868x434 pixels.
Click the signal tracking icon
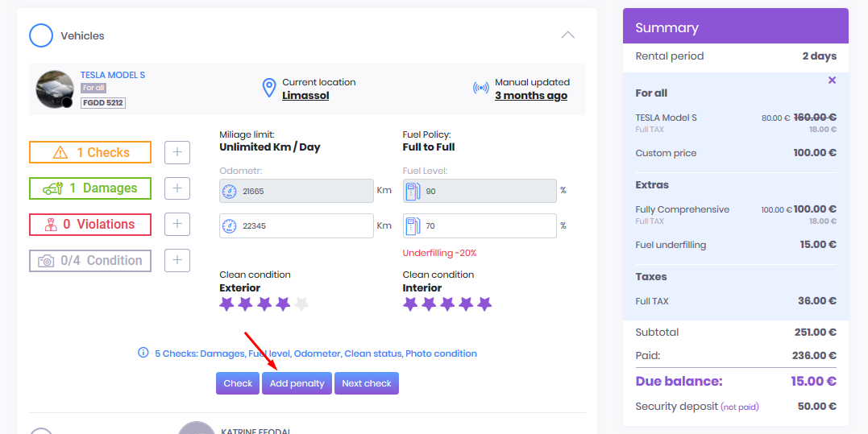pos(480,89)
